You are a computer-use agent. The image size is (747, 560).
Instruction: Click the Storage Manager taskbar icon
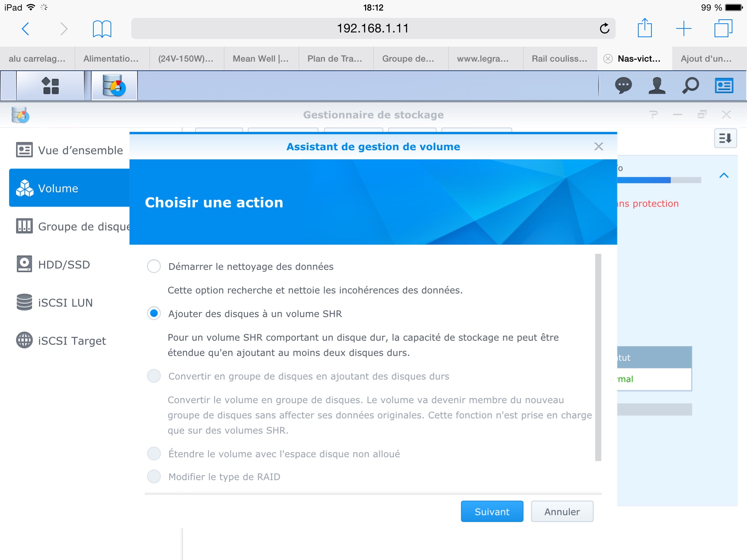tap(114, 86)
